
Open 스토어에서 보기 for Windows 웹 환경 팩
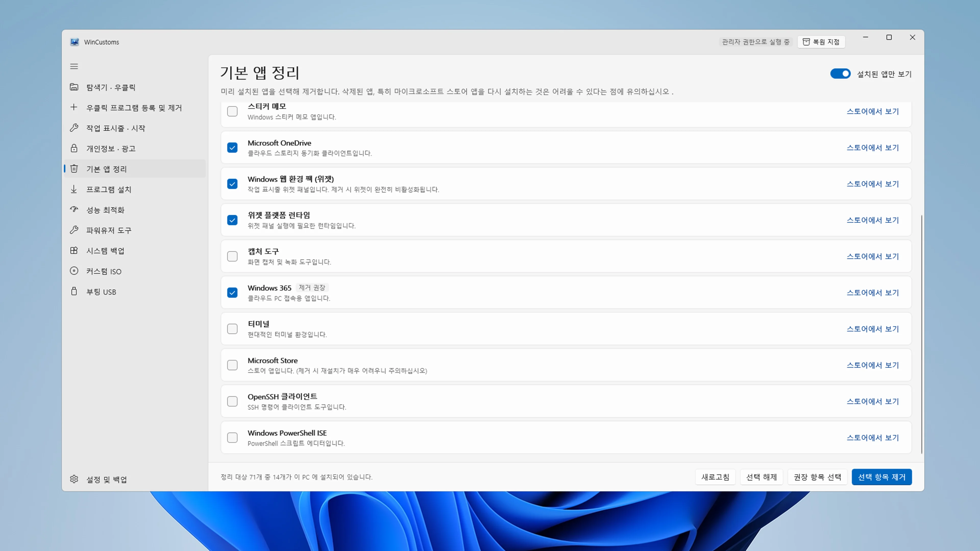point(873,184)
